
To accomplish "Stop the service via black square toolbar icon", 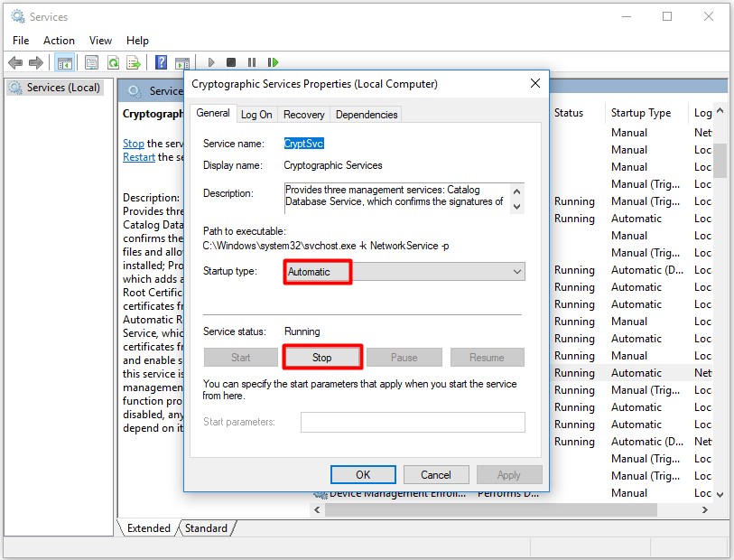I will coord(229,61).
